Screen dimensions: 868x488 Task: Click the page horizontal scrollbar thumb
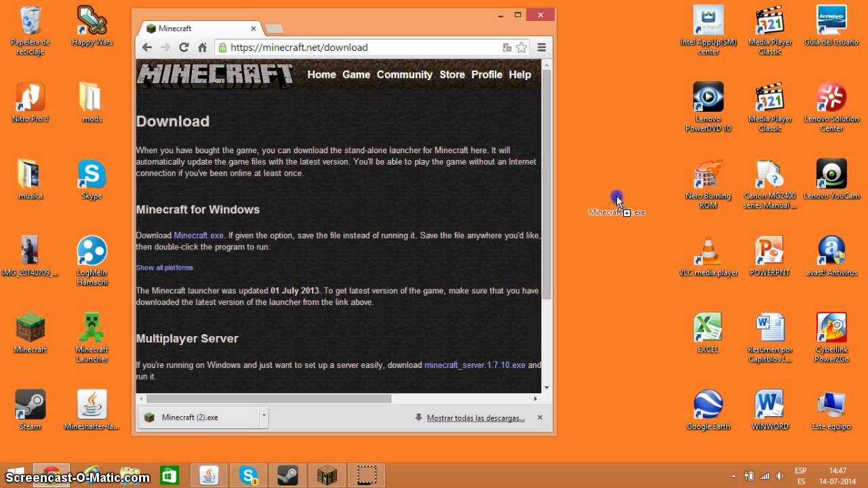click(x=269, y=399)
